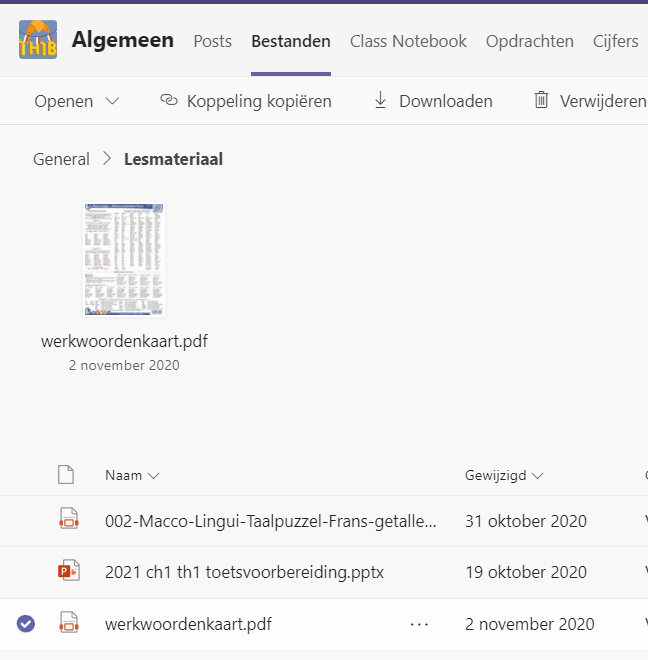This screenshot has height=660, width=648.
Task: Deselect the werkwoordenkaart.pdf row checkmark
Action: point(26,624)
